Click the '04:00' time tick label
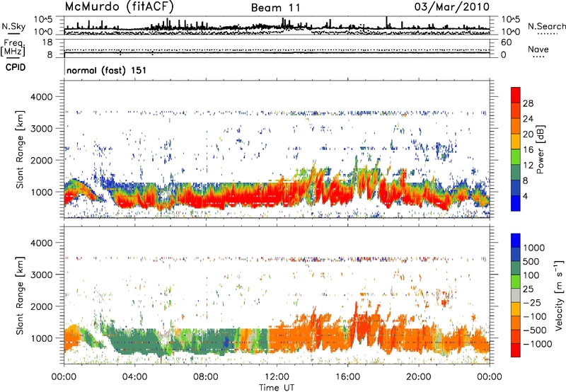Screen dimensions: 566x392 pos(135,377)
